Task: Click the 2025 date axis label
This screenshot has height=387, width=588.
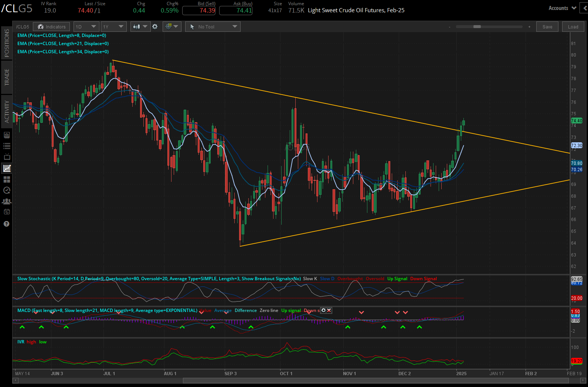Action: click(461, 373)
